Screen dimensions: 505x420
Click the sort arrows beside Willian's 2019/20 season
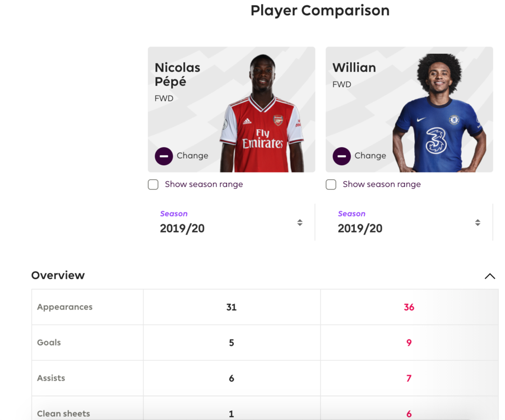tap(478, 222)
